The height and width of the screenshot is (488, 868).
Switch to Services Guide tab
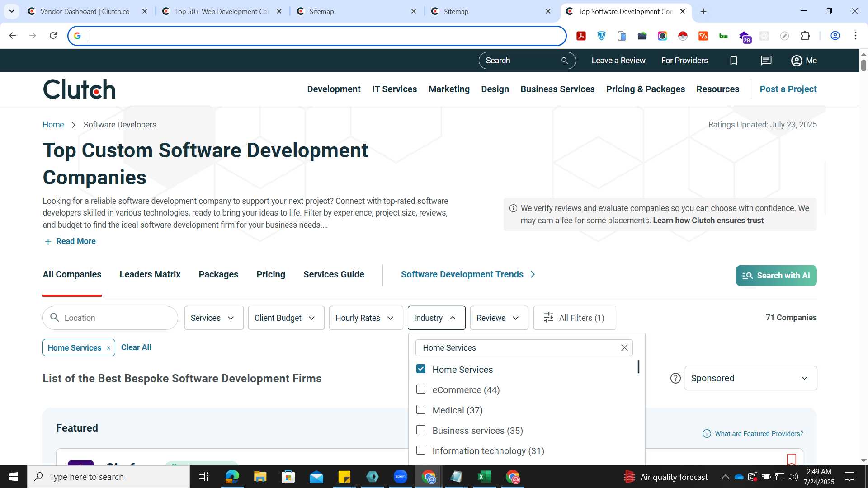pyautogui.click(x=334, y=274)
